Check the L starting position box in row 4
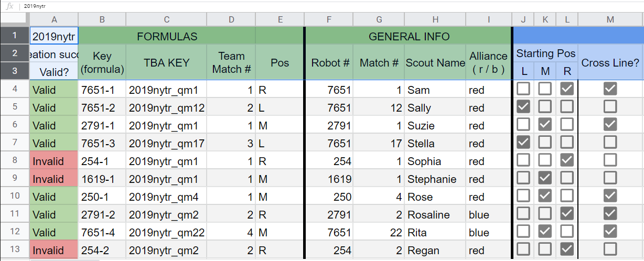644x261 pixels. pos(523,90)
